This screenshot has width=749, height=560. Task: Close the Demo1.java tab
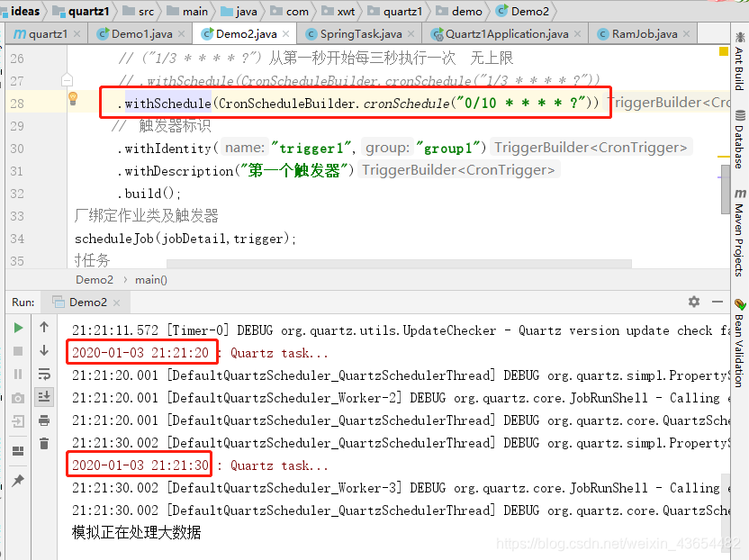(182, 34)
